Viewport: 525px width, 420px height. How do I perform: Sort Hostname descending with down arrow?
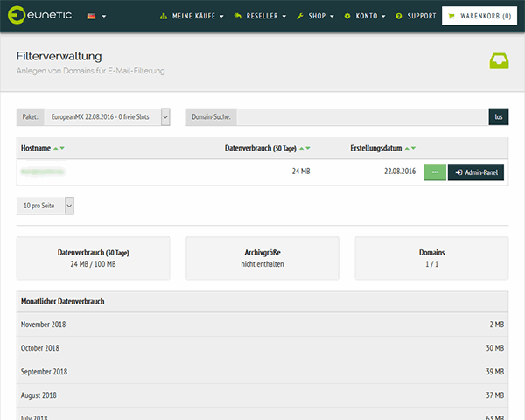[x=62, y=148]
